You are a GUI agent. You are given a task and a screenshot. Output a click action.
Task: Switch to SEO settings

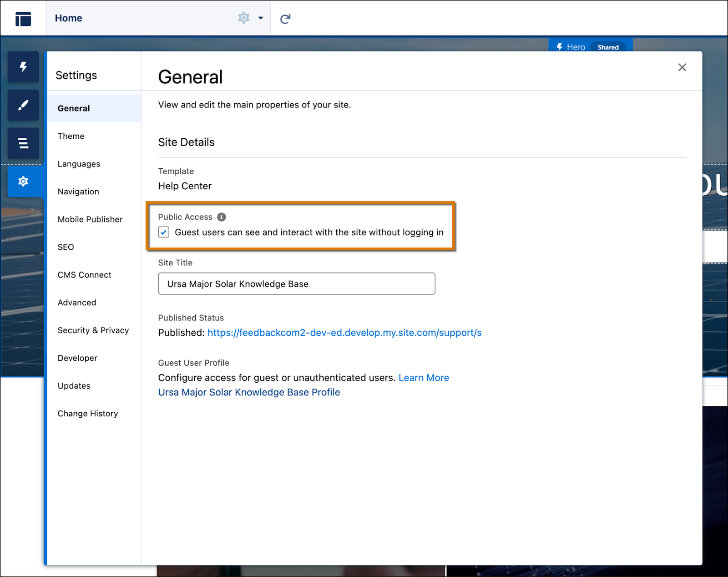click(66, 247)
